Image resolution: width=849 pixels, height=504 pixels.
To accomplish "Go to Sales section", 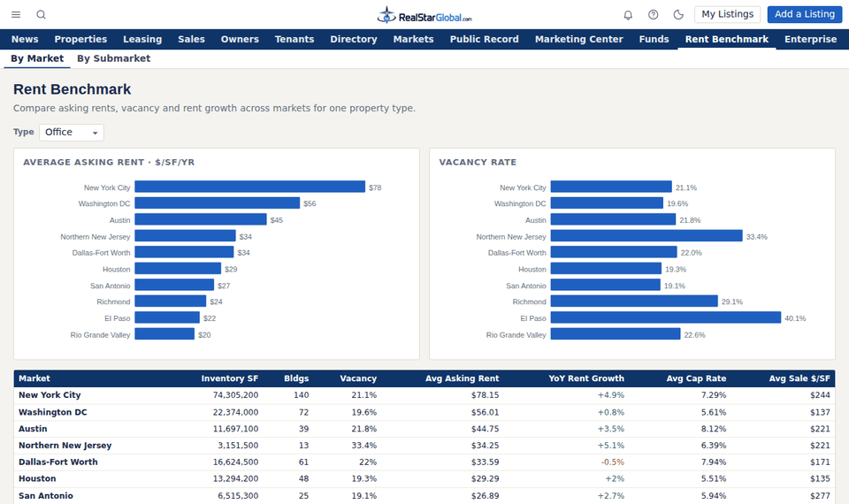I will click(191, 39).
